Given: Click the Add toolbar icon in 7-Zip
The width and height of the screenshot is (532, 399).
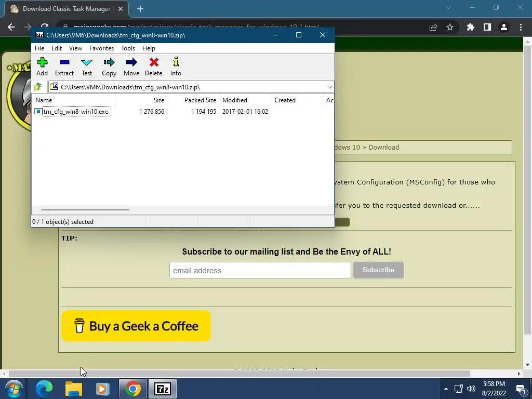Looking at the screenshot, I should coord(42,66).
